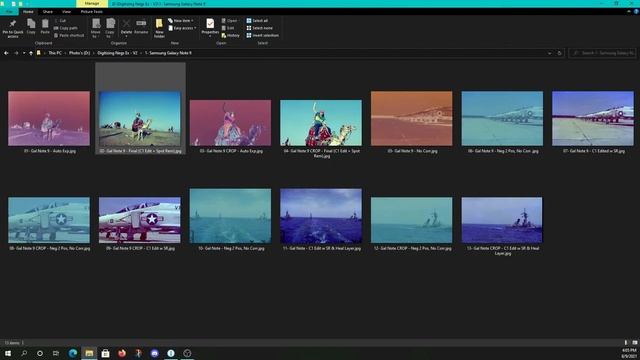Click the Manage contextual tab
640x360 pixels.
[x=92, y=4]
